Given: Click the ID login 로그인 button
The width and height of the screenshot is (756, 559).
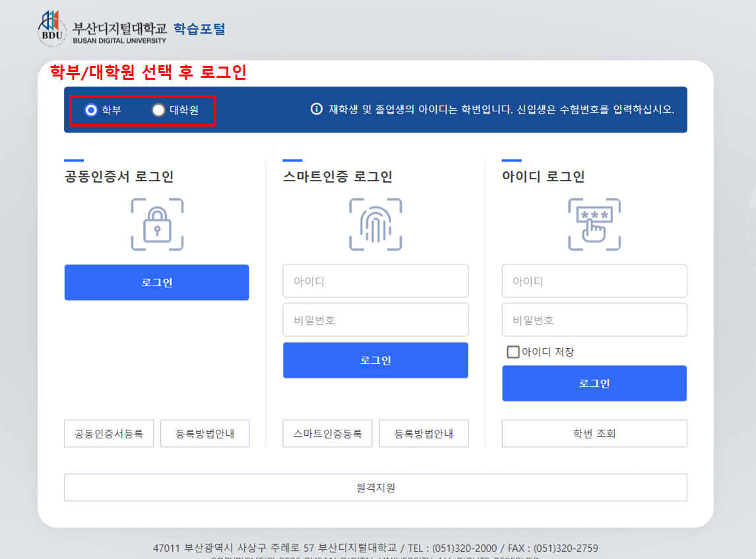Looking at the screenshot, I should 594,383.
